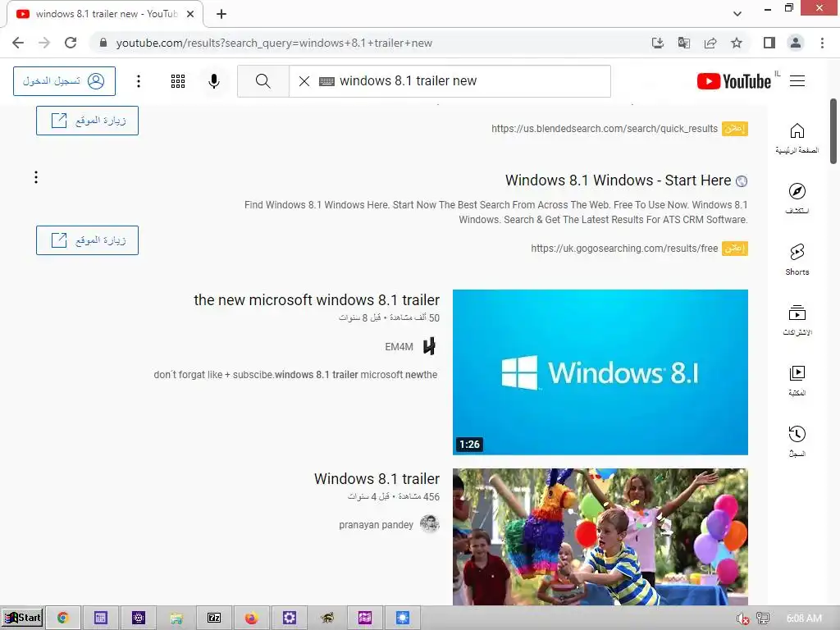Open the new microsoft windows 8.1 trailer title

[317, 300]
